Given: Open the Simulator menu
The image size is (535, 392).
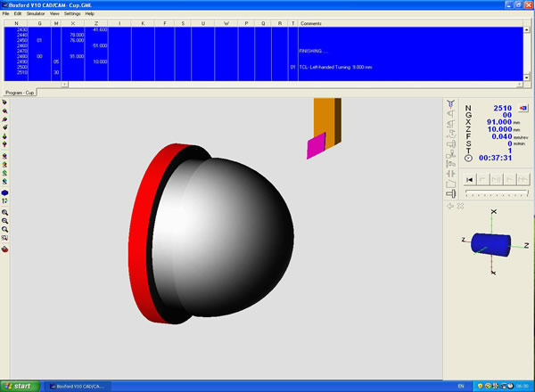Looking at the screenshot, I should (x=36, y=13).
